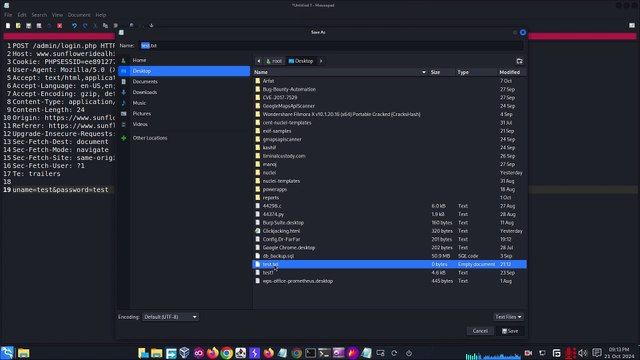Click the Copy icon in Mousepad toolbar
The height and width of the screenshot is (360, 640).
point(105,26)
